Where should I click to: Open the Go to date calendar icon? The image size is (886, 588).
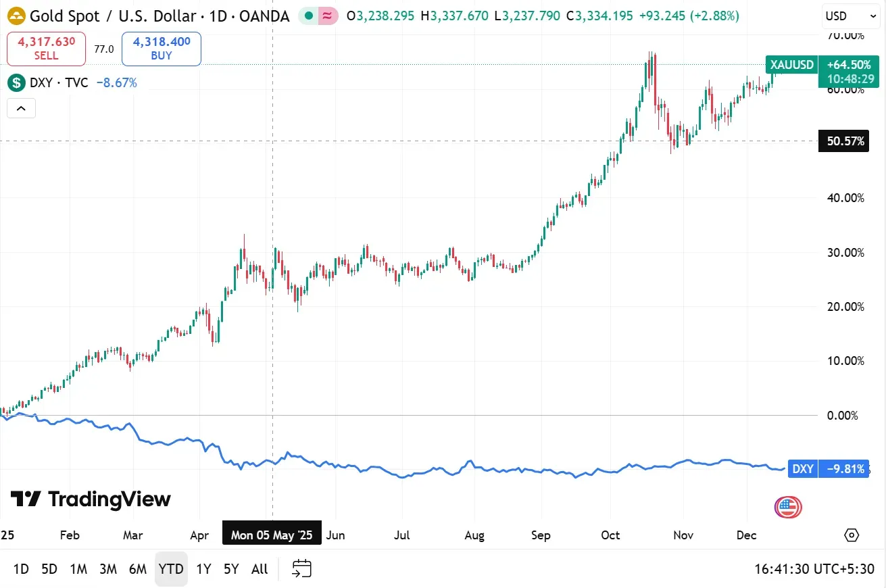point(301,568)
